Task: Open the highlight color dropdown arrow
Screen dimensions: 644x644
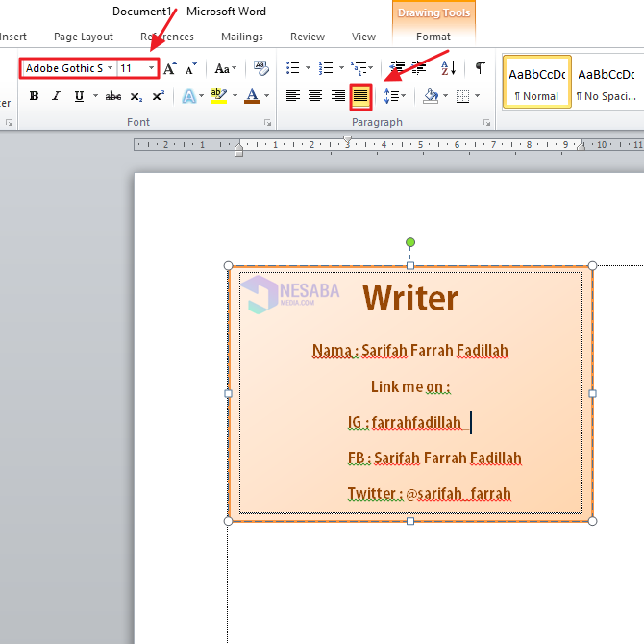Action: click(x=235, y=96)
